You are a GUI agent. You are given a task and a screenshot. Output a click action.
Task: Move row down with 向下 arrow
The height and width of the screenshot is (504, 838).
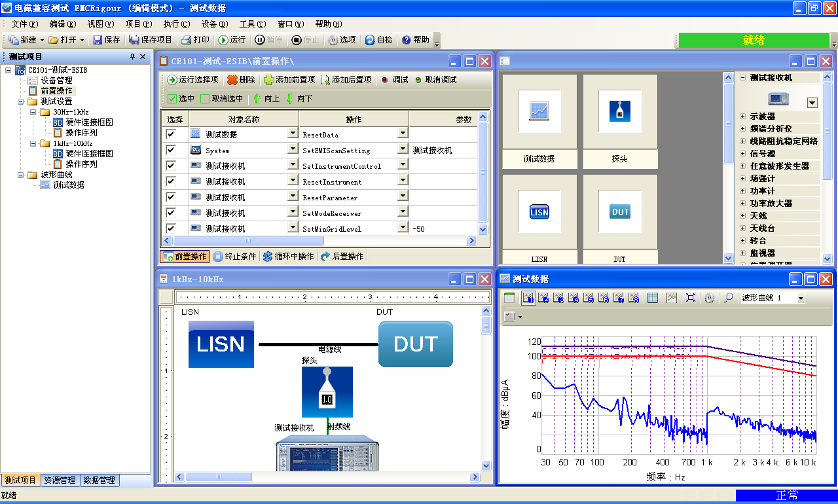coord(290,99)
